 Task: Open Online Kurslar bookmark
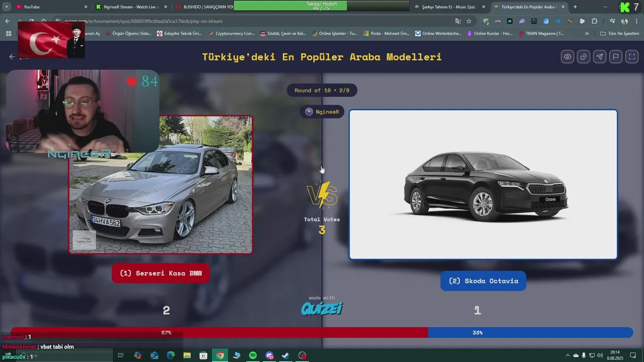pos(490,34)
